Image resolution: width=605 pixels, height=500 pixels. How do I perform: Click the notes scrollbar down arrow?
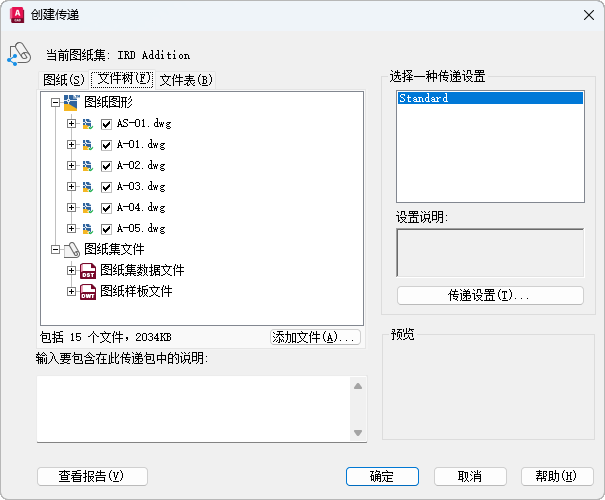[x=358, y=433]
